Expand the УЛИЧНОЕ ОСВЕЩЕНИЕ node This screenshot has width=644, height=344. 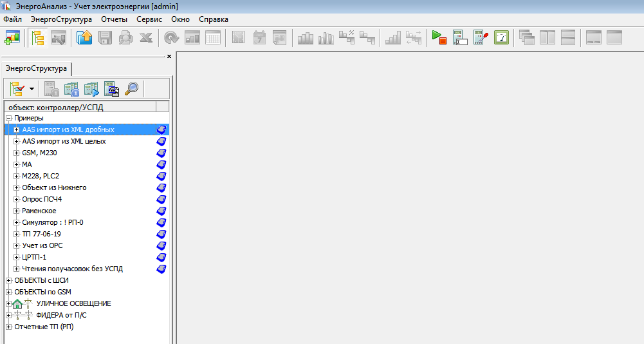click(8, 303)
